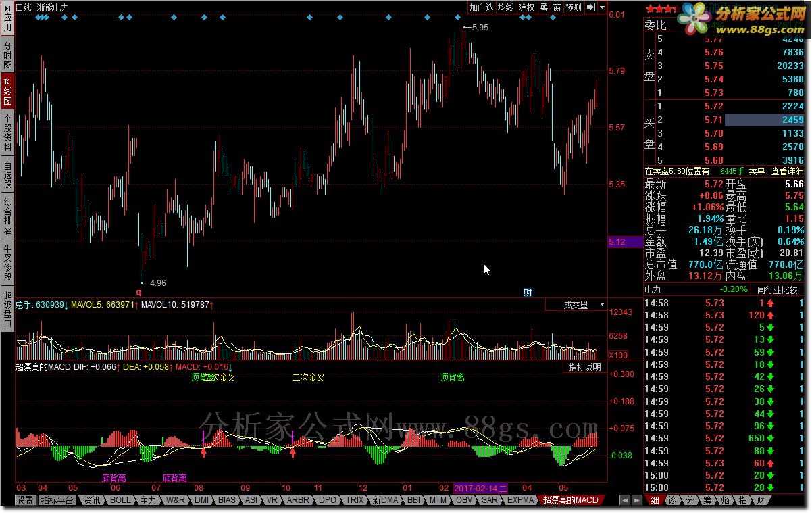Image resolution: width=812 pixels, height=513 pixels.
Task: Select the 超漂亮的MACD indicator tab
Action: (x=571, y=500)
